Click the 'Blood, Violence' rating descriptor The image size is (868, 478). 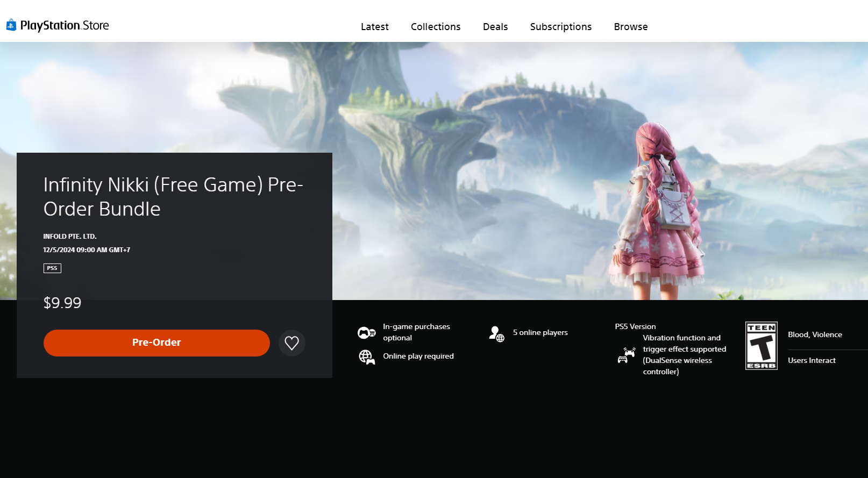pyautogui.click(x=815, y=335)
